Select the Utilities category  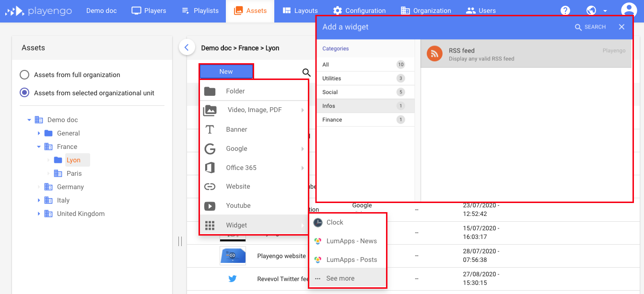365,79
